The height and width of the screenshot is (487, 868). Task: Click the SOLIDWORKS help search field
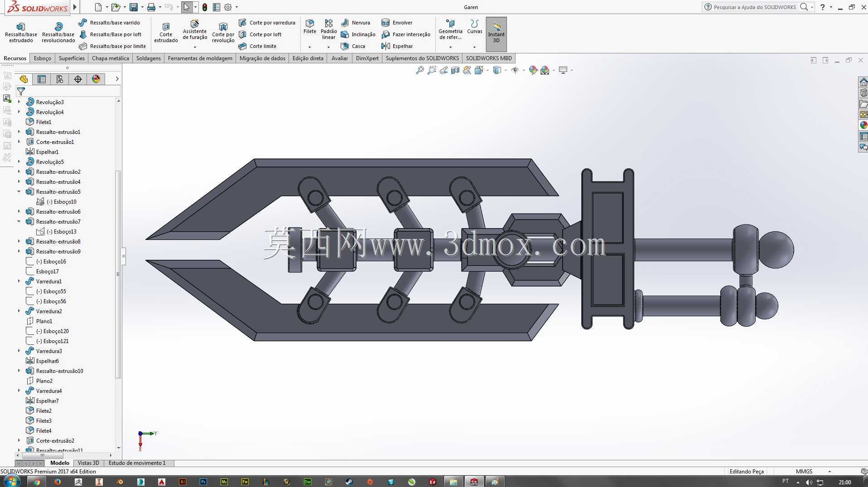coord(754,7)
